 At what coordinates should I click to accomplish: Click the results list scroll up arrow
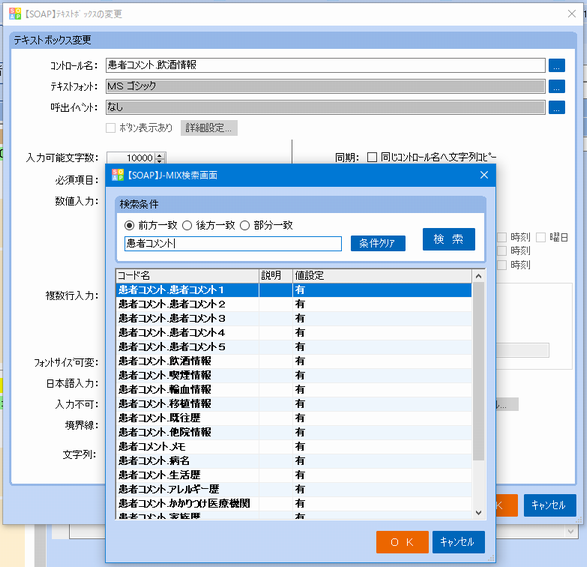click(478, 276)
